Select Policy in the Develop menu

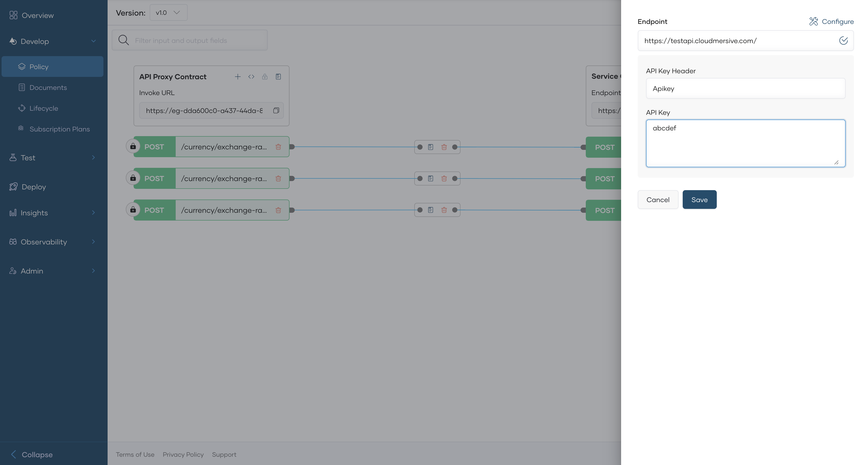pyautogui.click(x=40, y=66)
